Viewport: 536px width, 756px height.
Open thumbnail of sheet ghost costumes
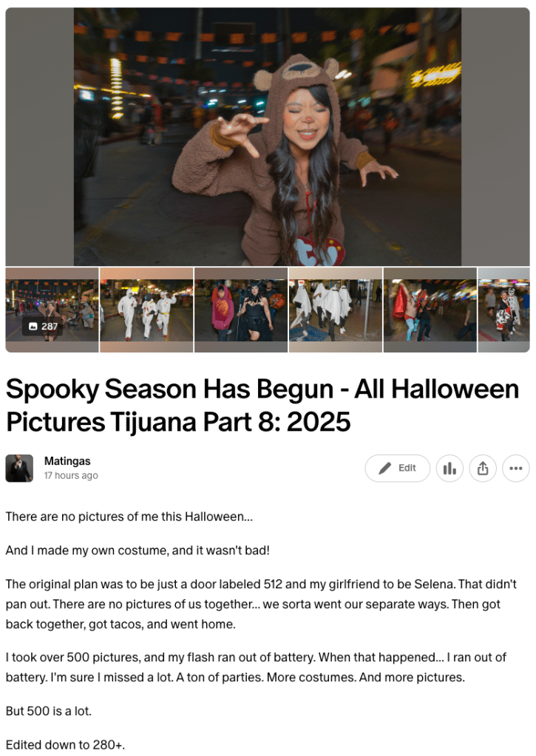pyautogui.click(x=336, y=310)
